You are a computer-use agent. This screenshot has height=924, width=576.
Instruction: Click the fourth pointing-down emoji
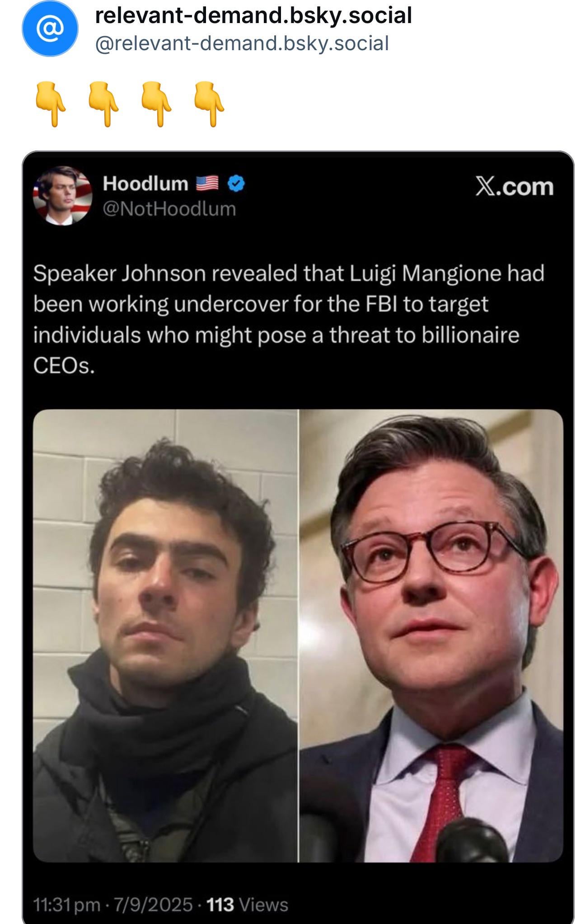click(x=209, y=104)
